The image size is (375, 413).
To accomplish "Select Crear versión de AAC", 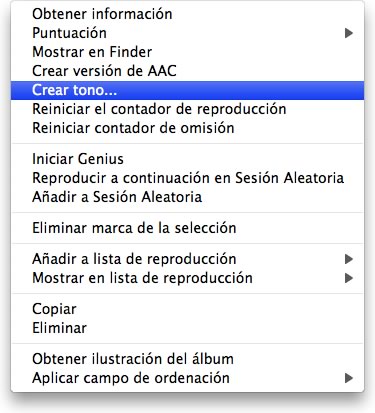I will [187, 71].
